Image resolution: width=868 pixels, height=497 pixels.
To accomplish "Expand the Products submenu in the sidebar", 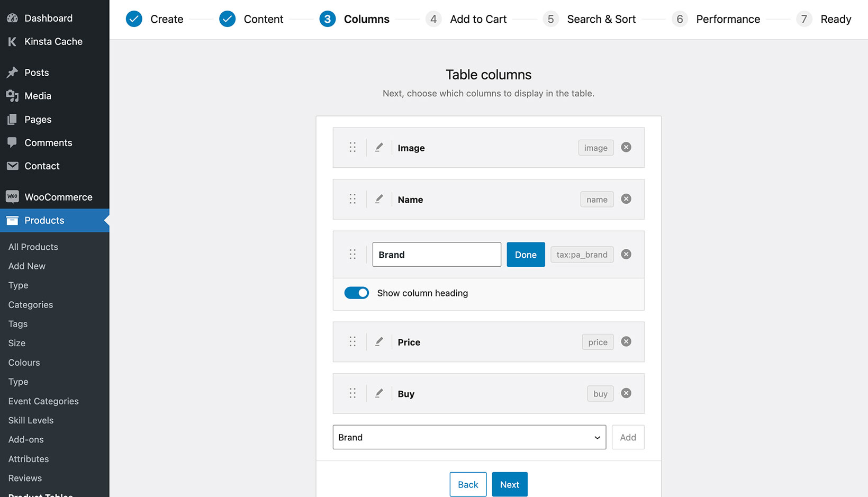I will [45, 220].
